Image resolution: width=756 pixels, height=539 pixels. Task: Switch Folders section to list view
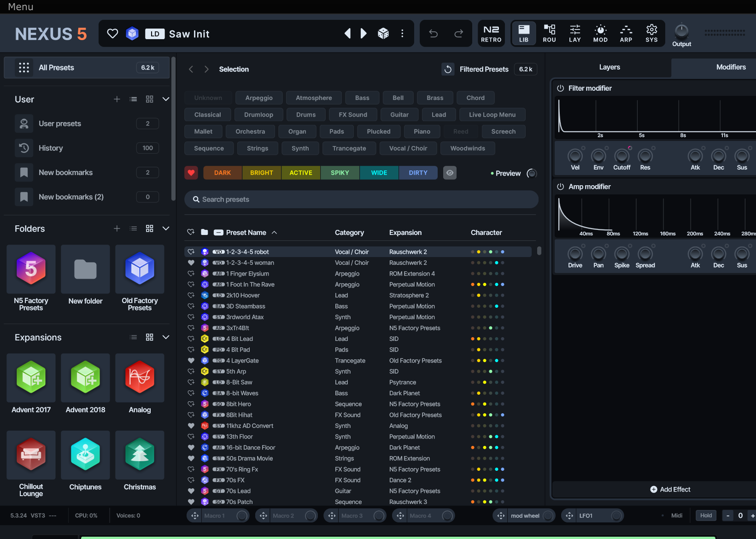134,228
